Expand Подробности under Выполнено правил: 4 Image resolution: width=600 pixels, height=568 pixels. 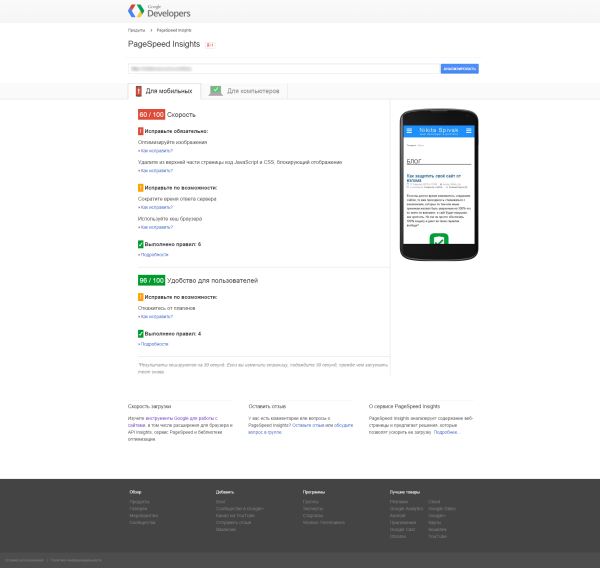(155, 344)
